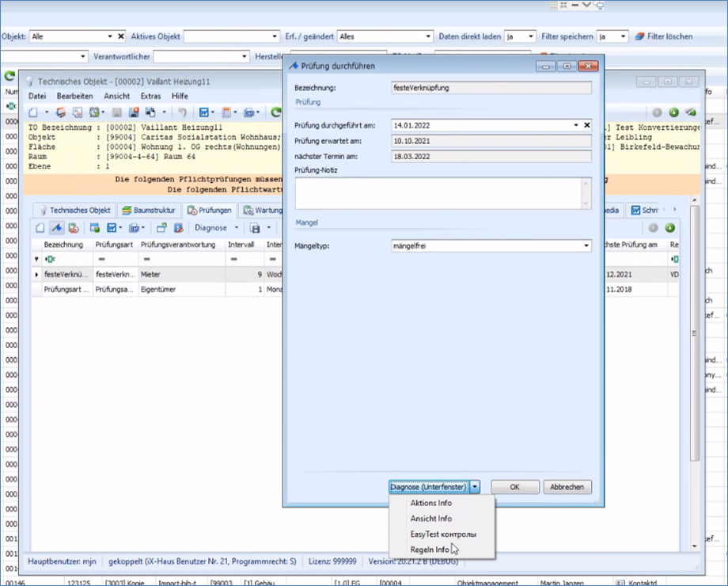Open the Mängeltyp dropdown
The width and height of the screenshot is (728, 586).
pos(586,246)
